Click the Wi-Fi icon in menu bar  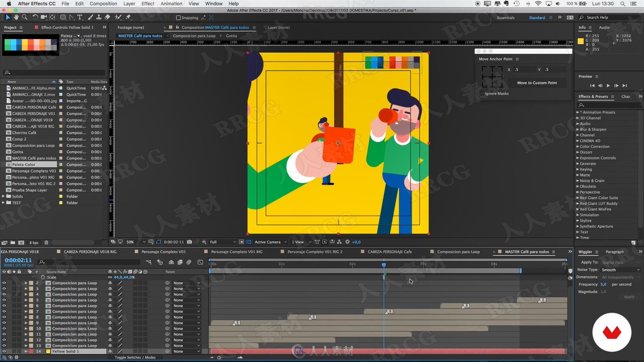pyautogui.click(x=538, y=4)
